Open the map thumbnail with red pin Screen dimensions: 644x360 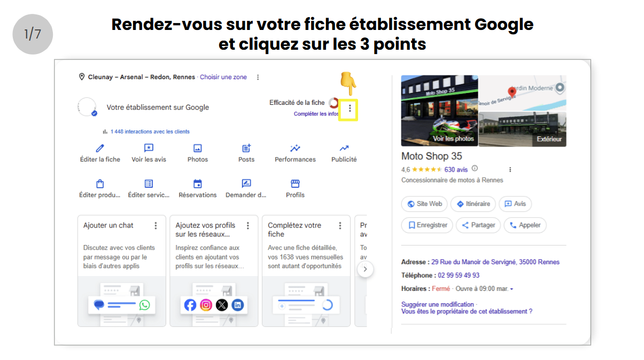[x=523, y=93]
